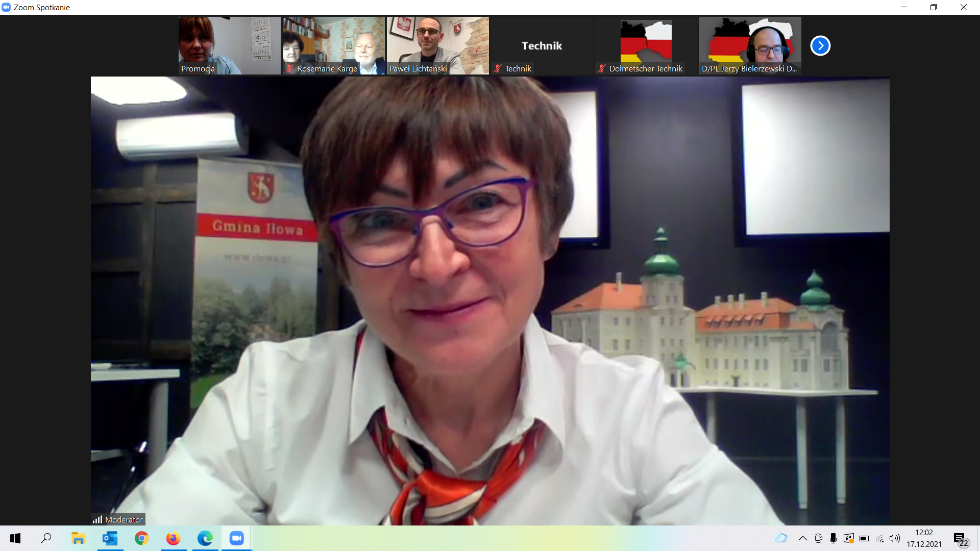The height and width of the screenshot is (551, 980).
Task: Select the Paweł Lichtański video thumbnail
Action: point(437,46)
